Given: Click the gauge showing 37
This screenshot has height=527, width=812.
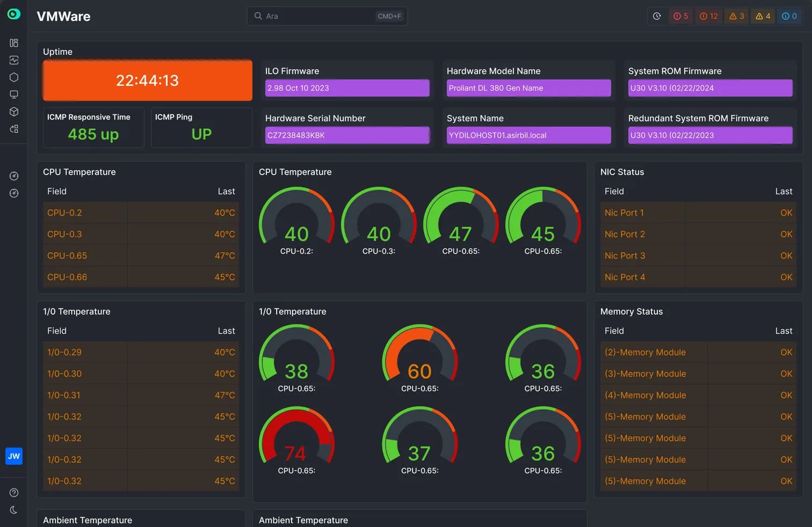Looking at the screenshot, I should point(420,440).
